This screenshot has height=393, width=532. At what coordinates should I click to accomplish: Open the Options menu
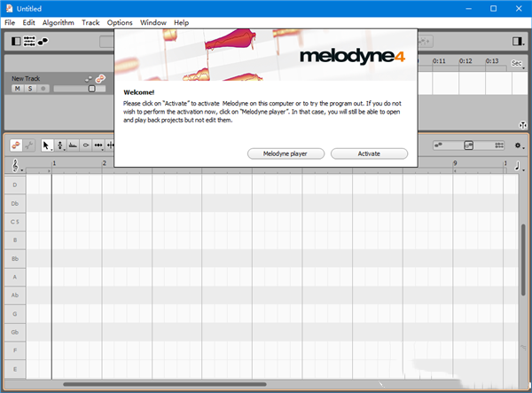click(120, 21)
